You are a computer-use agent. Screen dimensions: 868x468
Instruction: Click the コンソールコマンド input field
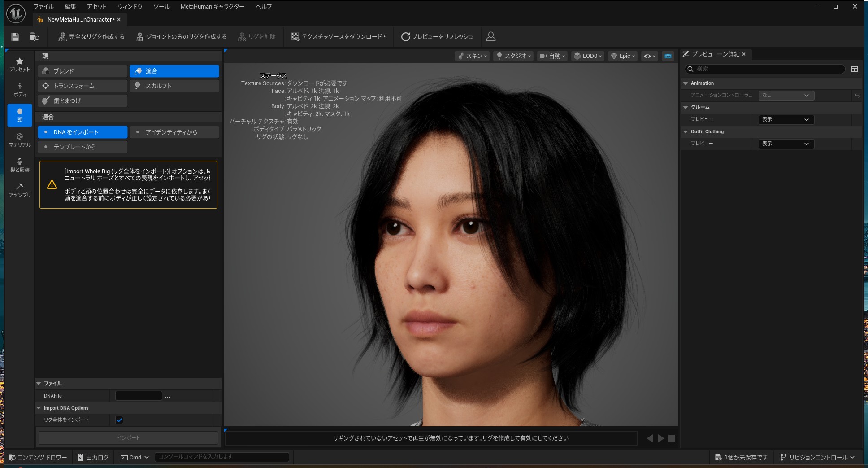(x=221, y=457)
